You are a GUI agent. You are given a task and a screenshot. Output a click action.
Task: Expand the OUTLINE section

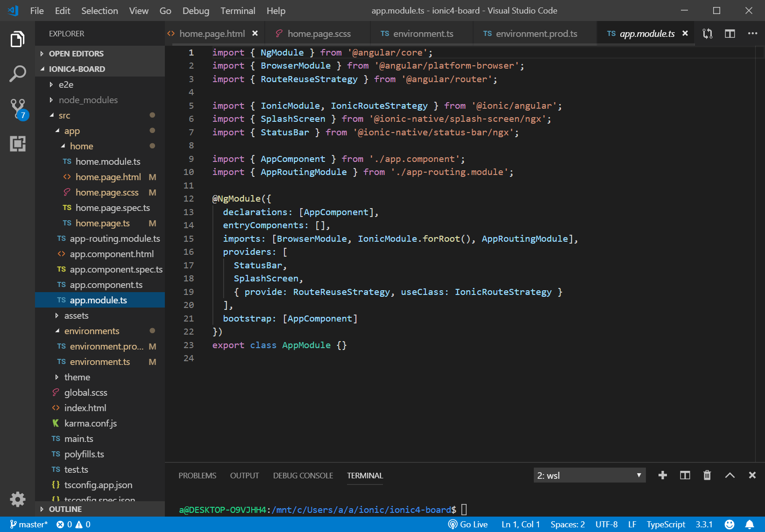coord(65,509)
